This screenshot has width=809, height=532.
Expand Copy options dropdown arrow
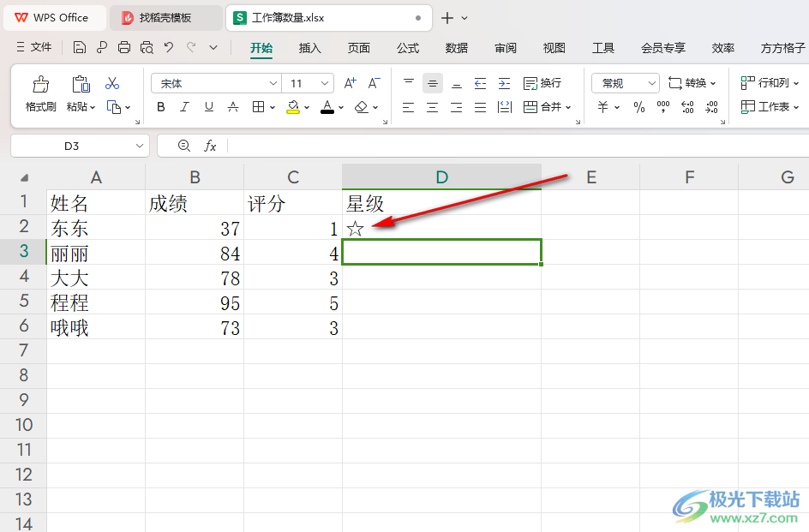tap(128, 107)
